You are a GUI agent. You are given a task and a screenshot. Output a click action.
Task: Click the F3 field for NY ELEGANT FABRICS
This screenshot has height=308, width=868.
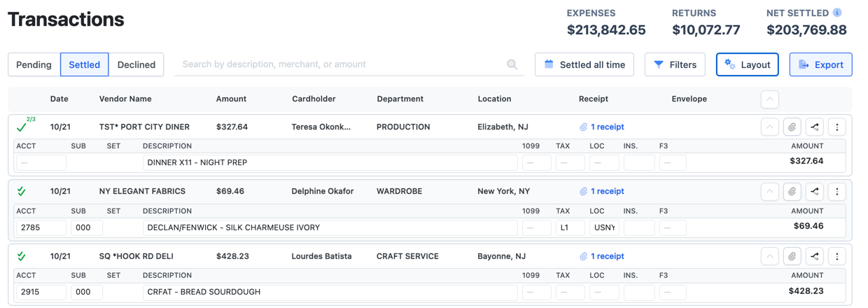(x=672, y=227)
